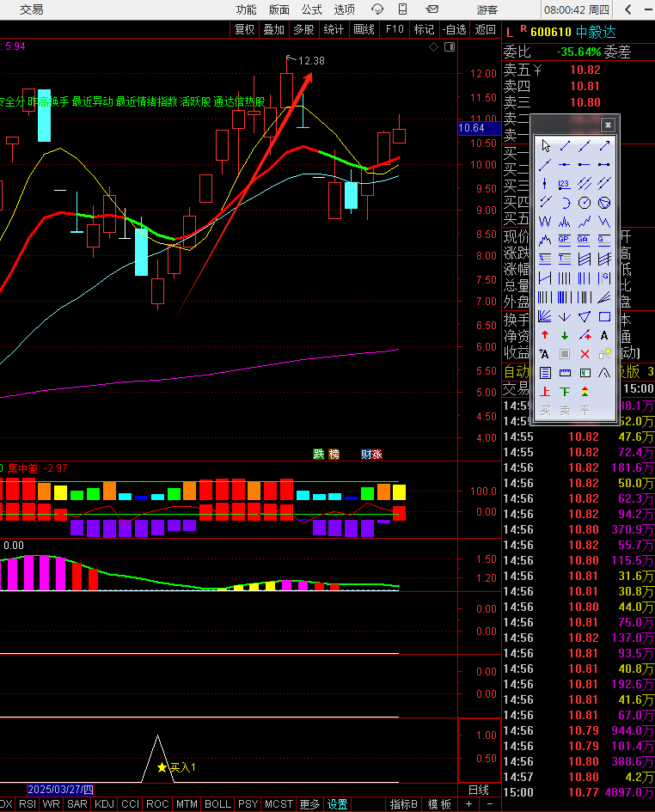Click the red X delete drawing tool
Screen dimensions: 655x812
[x=585, y=354]
